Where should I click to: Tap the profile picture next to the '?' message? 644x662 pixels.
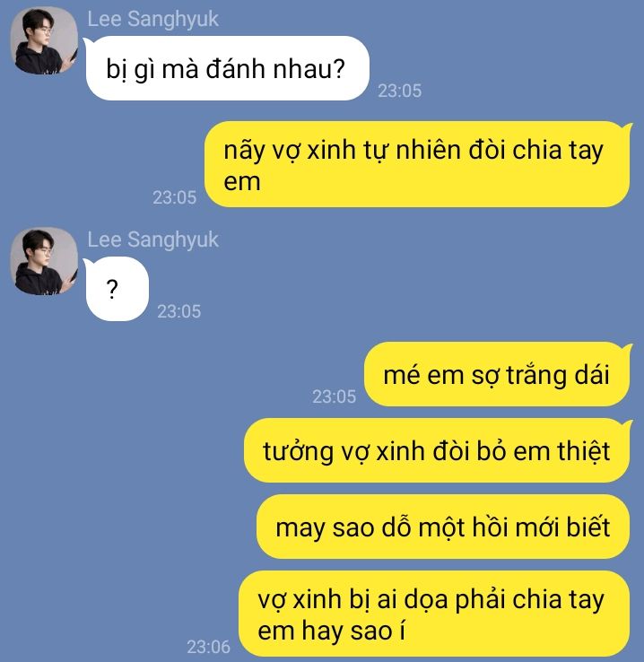[44, 261]
